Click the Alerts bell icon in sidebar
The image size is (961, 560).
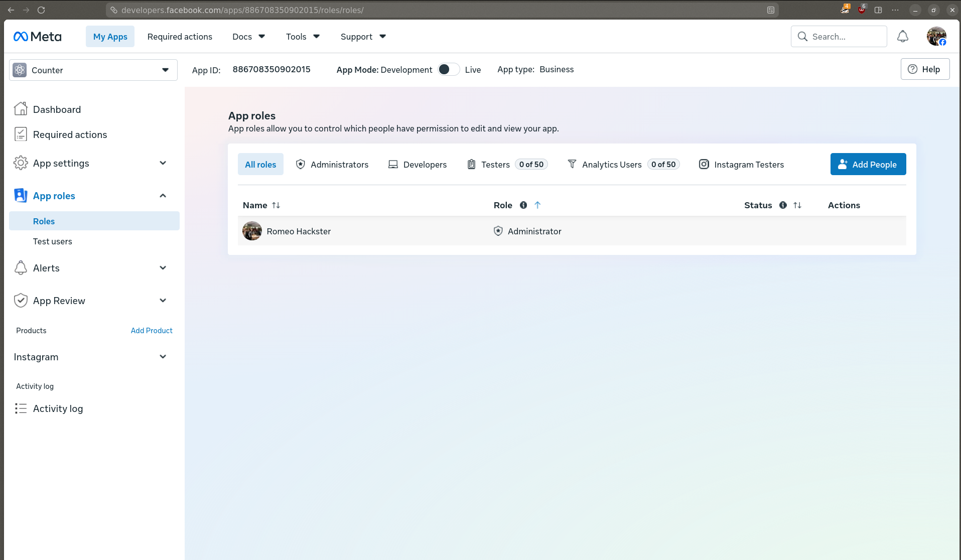(21, 267)
